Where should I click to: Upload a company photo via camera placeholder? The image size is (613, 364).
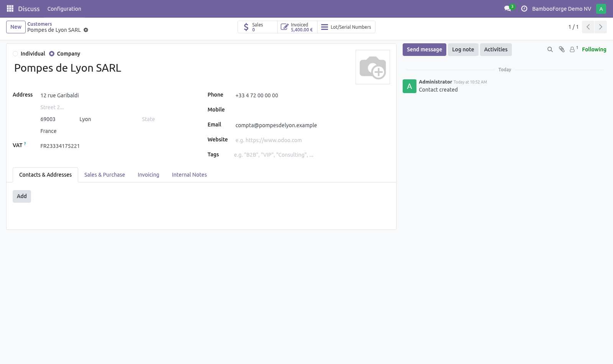tap(373, 67)
